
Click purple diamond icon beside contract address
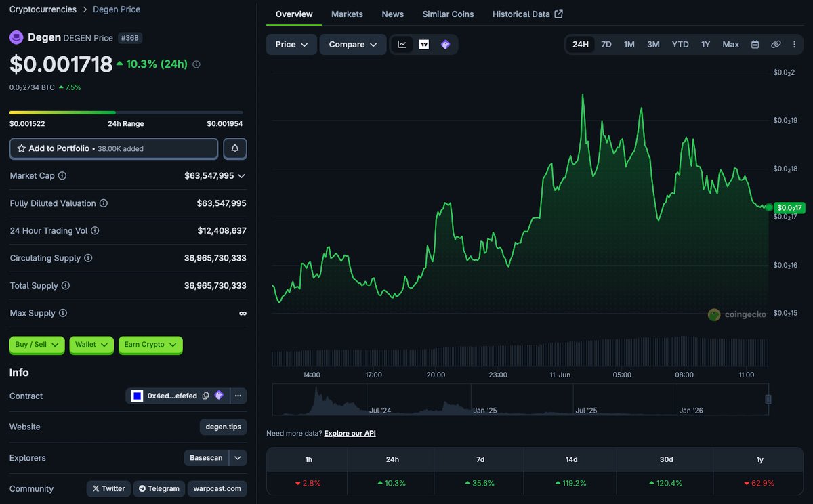pos(219,396)
